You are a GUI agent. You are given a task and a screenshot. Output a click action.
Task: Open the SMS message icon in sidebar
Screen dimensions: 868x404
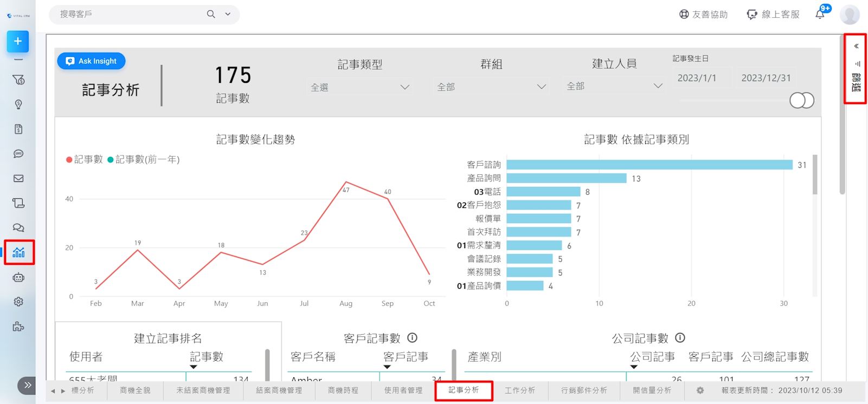[18, 154]
